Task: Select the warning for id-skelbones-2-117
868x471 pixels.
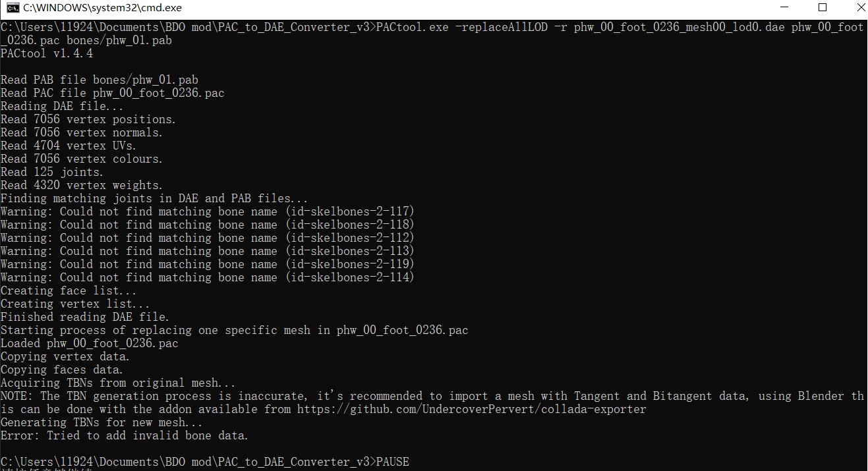Action: [207, 211]
